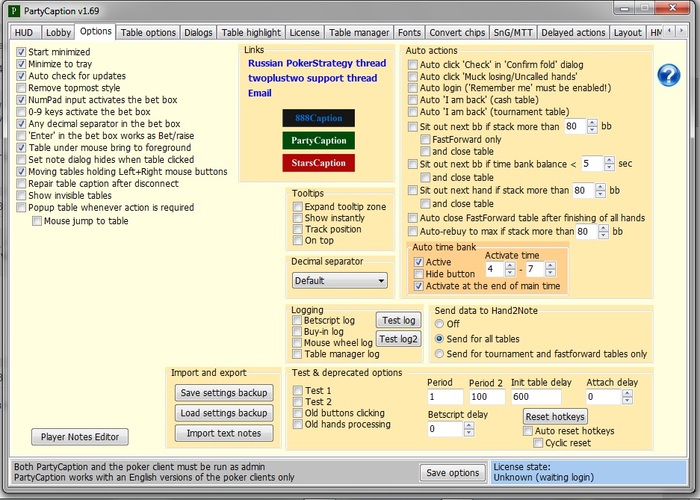Adjust Sit out next hand stack spinner

pyautogui.click(x=600, y=191)
